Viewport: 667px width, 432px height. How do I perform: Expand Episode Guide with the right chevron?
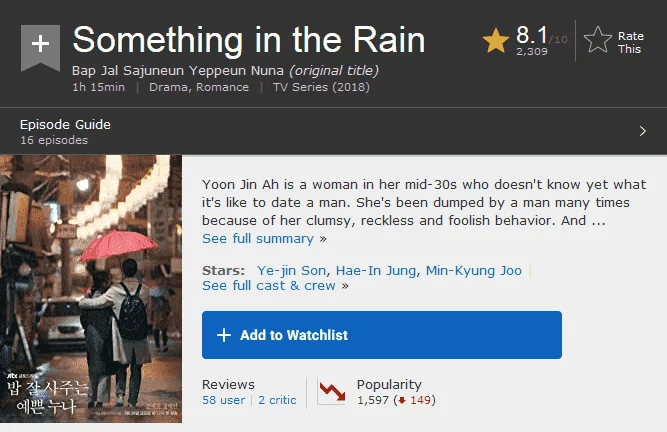[642, 131]
